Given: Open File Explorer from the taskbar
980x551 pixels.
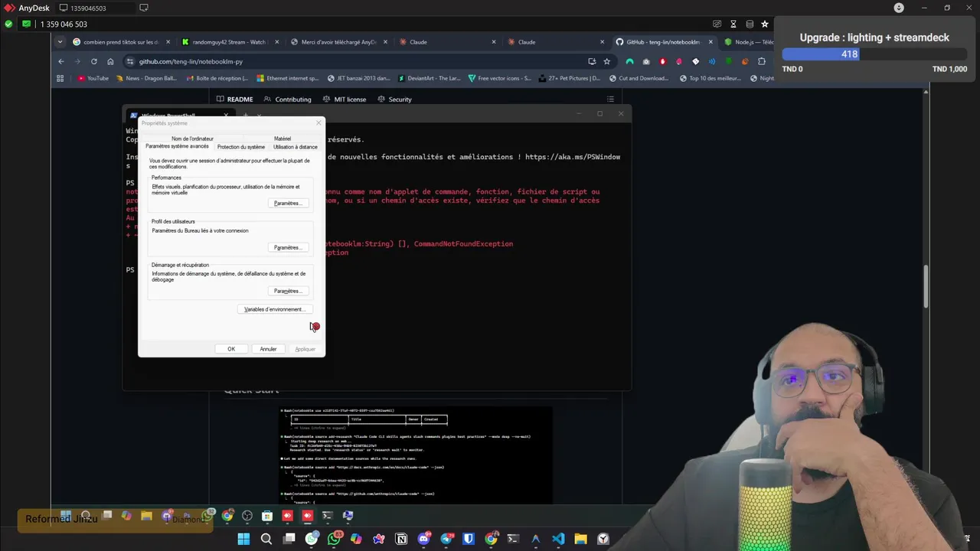Looking at the screenshot, I should pyautogui.click(x=580, y=539).
